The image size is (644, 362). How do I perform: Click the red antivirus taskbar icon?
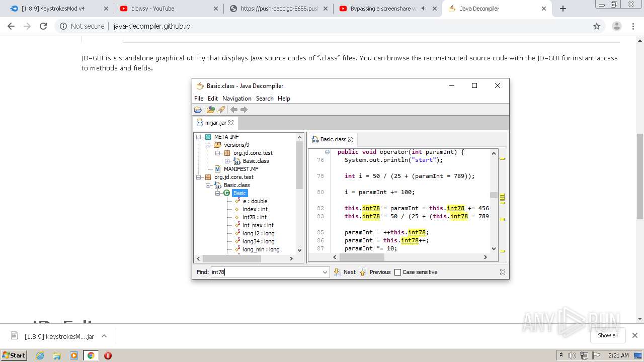point(108,355)
